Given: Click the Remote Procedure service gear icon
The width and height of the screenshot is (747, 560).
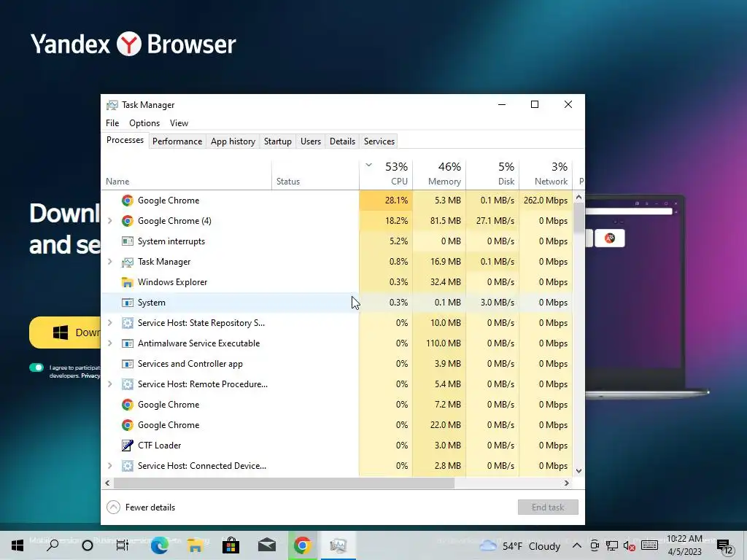Looking at the screenshot, I should click(x=127, y=384).
